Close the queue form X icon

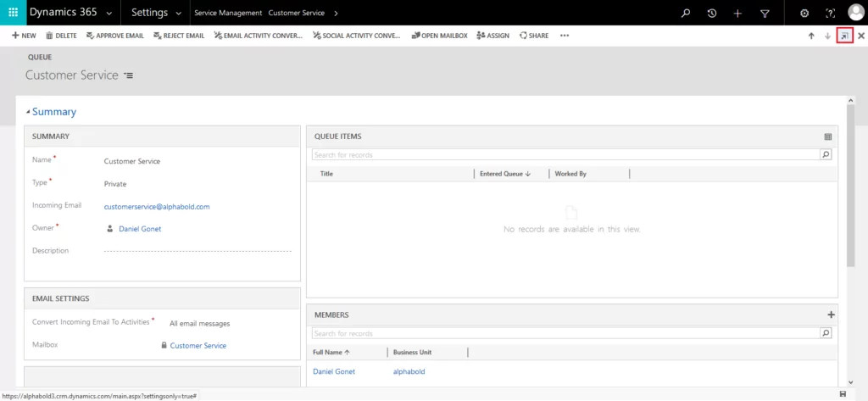click(861, 36)
